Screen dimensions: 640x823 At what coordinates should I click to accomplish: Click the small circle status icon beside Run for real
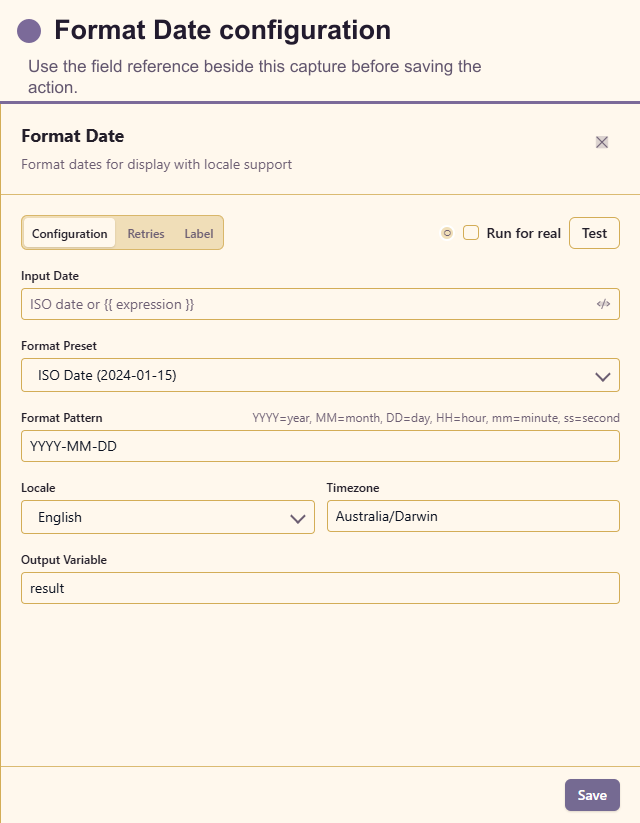point(447,233)
